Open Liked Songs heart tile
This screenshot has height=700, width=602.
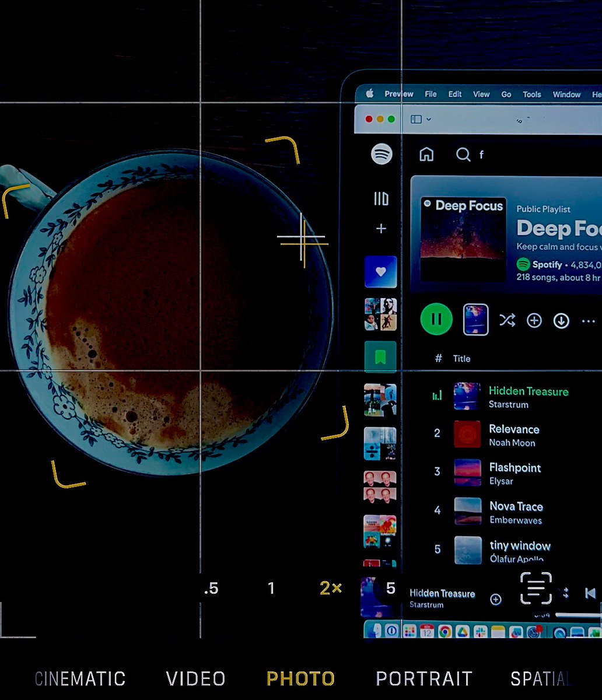click(380, 272)
